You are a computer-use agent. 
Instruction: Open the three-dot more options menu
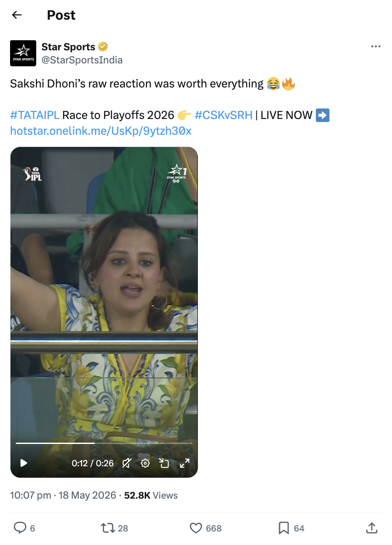tap(375, 47)
